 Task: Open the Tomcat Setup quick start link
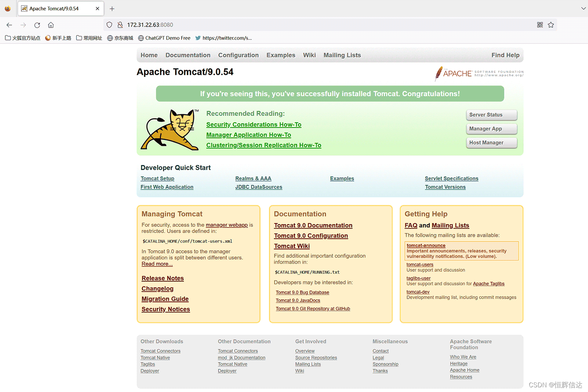(157, 179)
